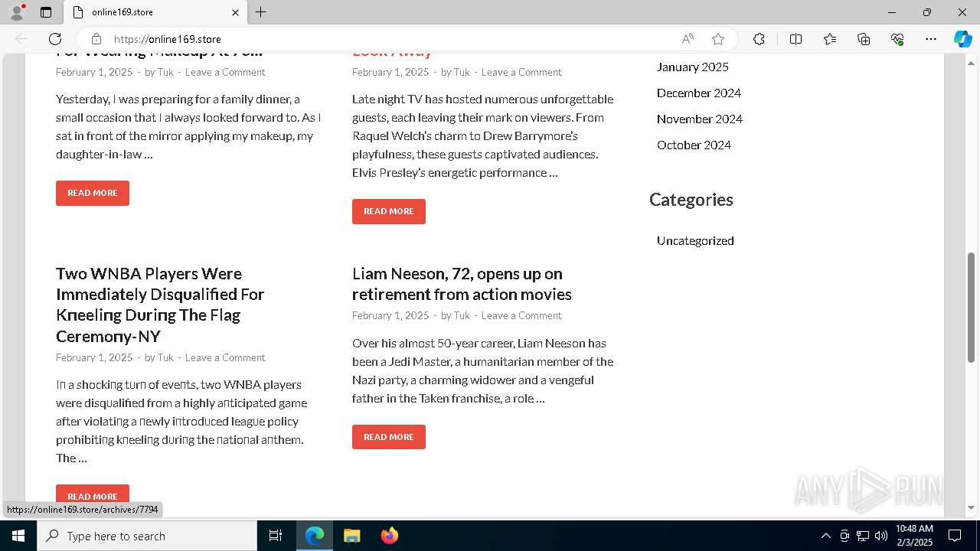Screen dimensions: 980x551
Task: Open the January 2025 archive
Action: click(x=693, y=67)
